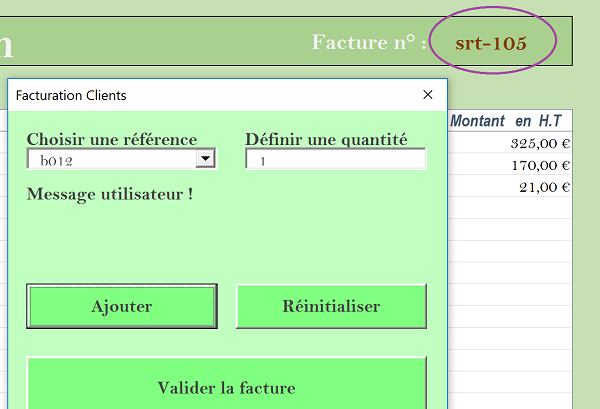Click the Ajouter button
600x409 pixels.
(122, 306)
